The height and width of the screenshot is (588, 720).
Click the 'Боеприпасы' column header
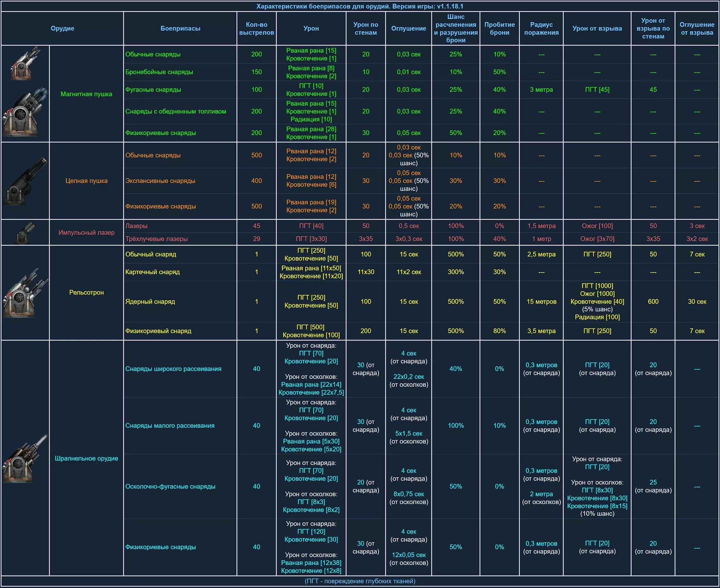click(180, 28)
